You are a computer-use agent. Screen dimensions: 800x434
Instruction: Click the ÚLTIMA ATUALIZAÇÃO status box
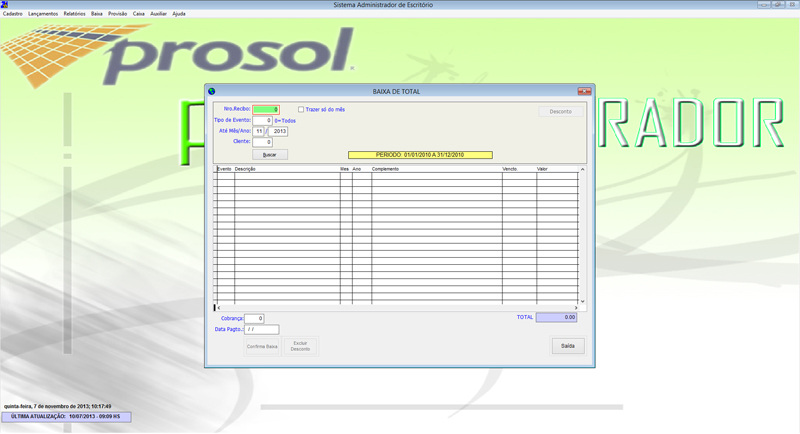pos(66,417)
